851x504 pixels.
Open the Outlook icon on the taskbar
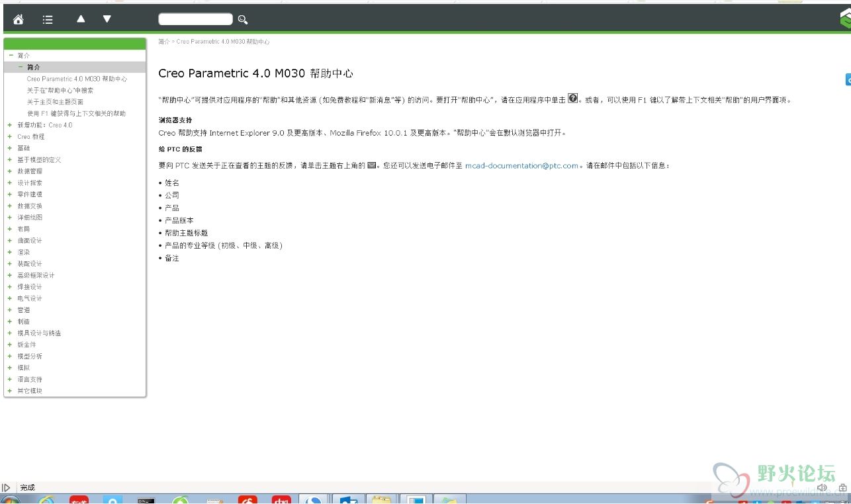[348, 499]
